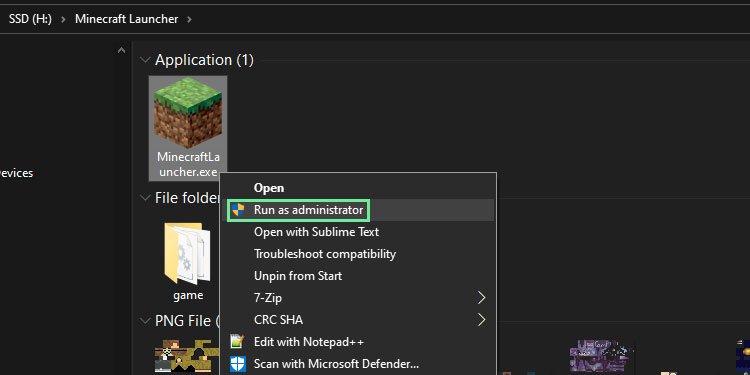Click the Run as administrator shield icon

pos(238,210)
